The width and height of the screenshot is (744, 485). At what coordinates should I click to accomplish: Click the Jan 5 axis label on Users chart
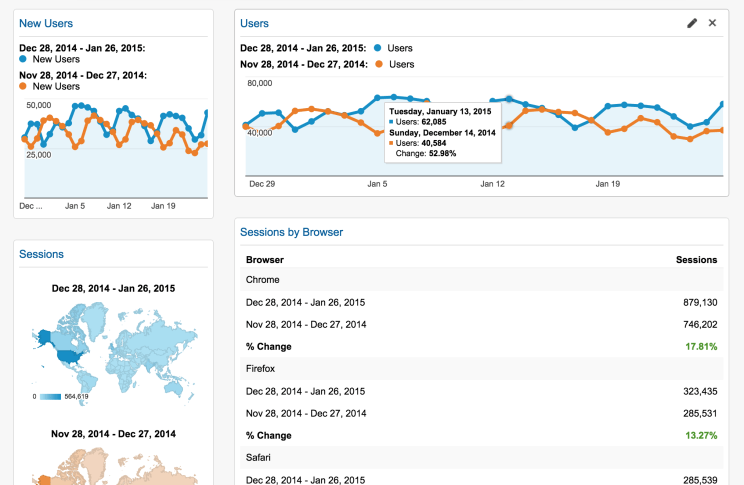coord(377,184)
